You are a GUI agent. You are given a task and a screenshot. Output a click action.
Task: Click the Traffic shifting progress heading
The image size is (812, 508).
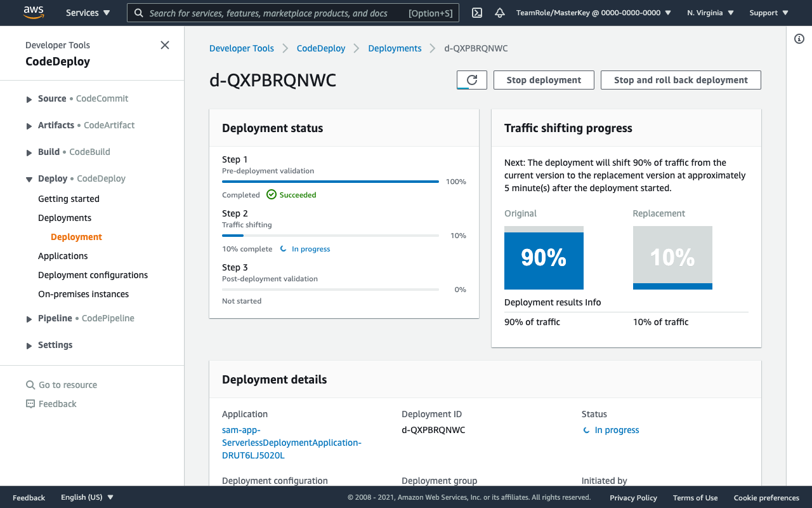click(568, 128)
